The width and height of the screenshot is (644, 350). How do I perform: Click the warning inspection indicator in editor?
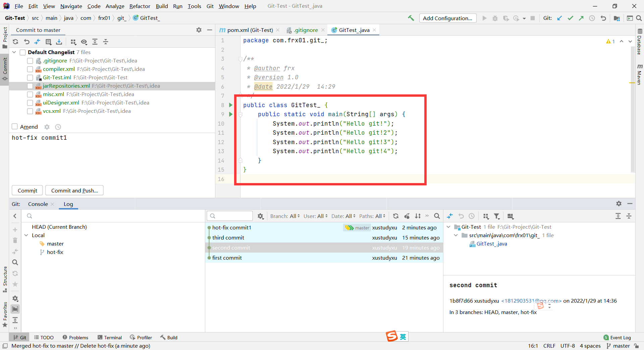pyautogui.click(x=610, y=41)
